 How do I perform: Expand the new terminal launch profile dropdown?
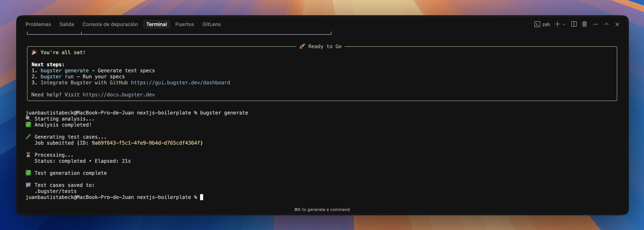tap(564, 24)
